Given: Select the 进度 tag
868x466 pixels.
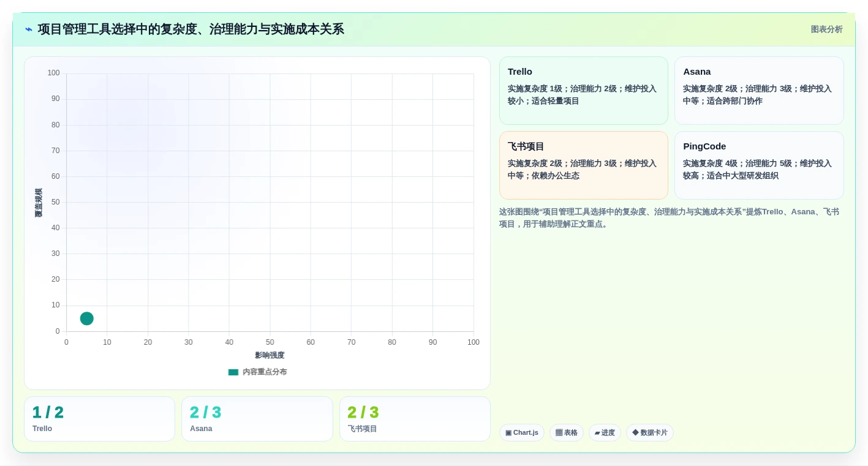Looking at the screenshot, I should [x=605, y=433].
